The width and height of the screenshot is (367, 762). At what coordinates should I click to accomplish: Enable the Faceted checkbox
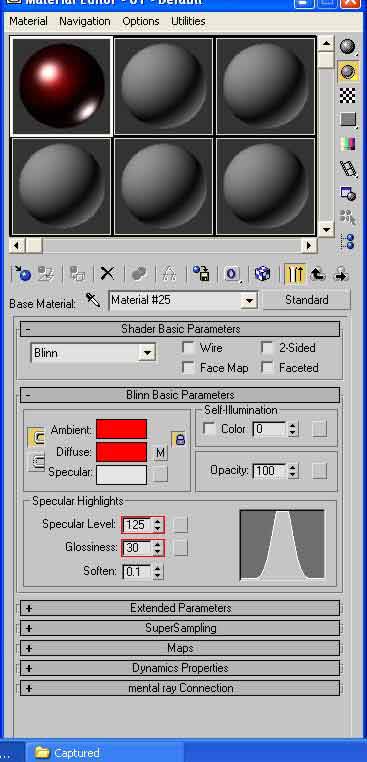pyautogui.click(x=267, y=367)
